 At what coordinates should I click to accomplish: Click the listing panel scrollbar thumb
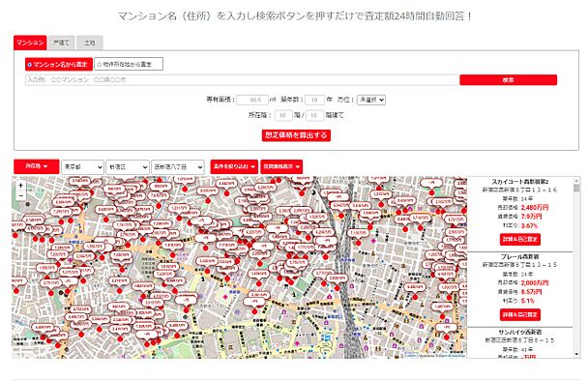click(576, 188)
